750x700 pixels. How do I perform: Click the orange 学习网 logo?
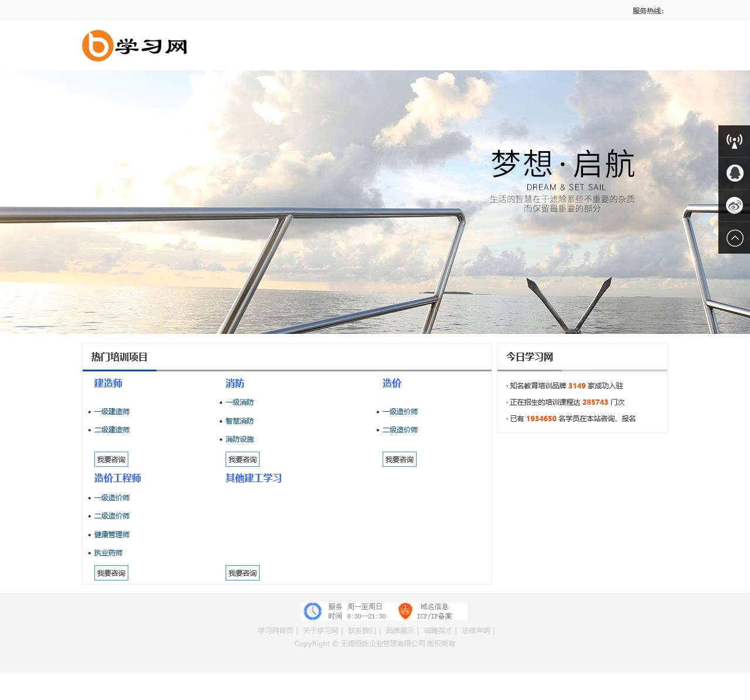(135, 46)
